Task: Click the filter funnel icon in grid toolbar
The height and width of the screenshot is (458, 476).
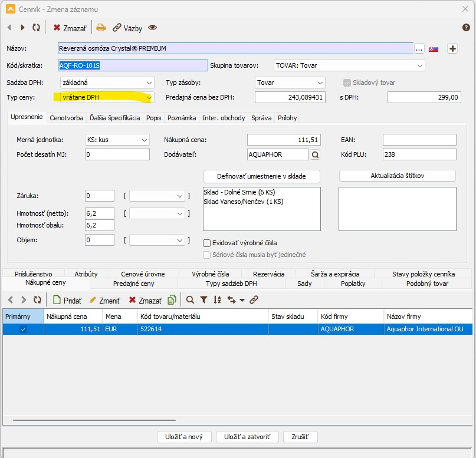Action: pyautogui.click(x=203, y=300)
